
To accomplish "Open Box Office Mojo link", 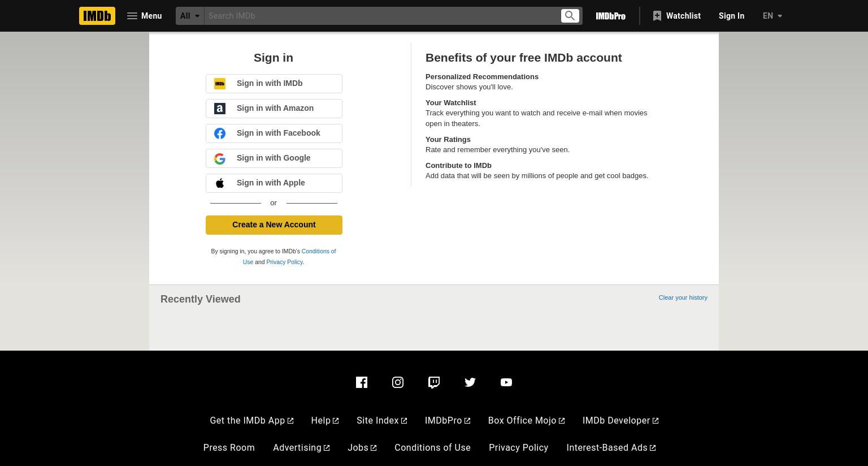I will point(527,421).
